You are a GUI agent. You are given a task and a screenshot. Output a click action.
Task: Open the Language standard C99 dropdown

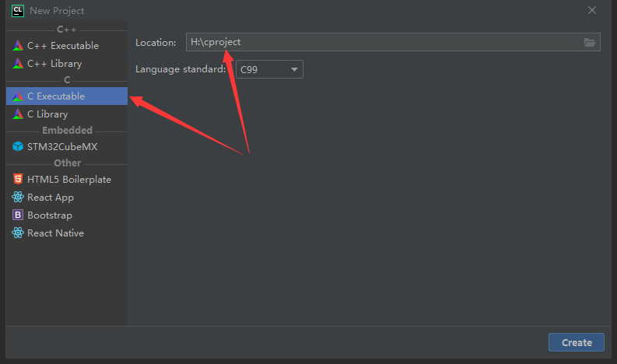(x=268, y=69)
